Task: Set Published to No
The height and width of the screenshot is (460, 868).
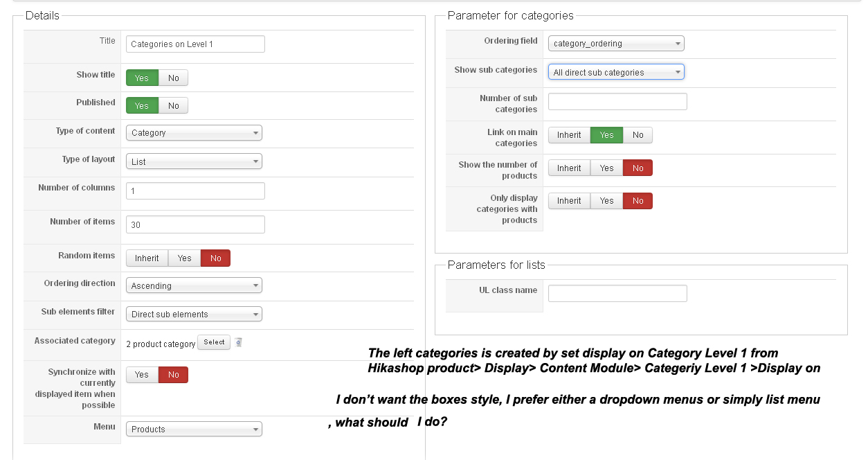Action: 173,105
